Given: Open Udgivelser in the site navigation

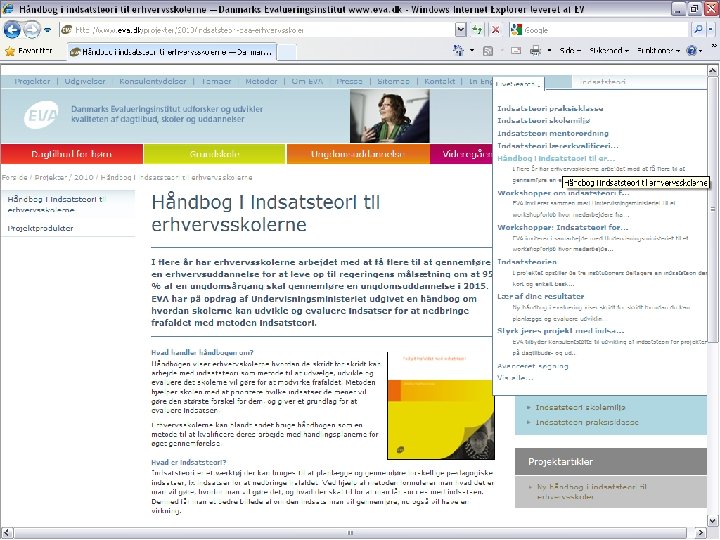Looking at the screenshot, I should [85, 81].
